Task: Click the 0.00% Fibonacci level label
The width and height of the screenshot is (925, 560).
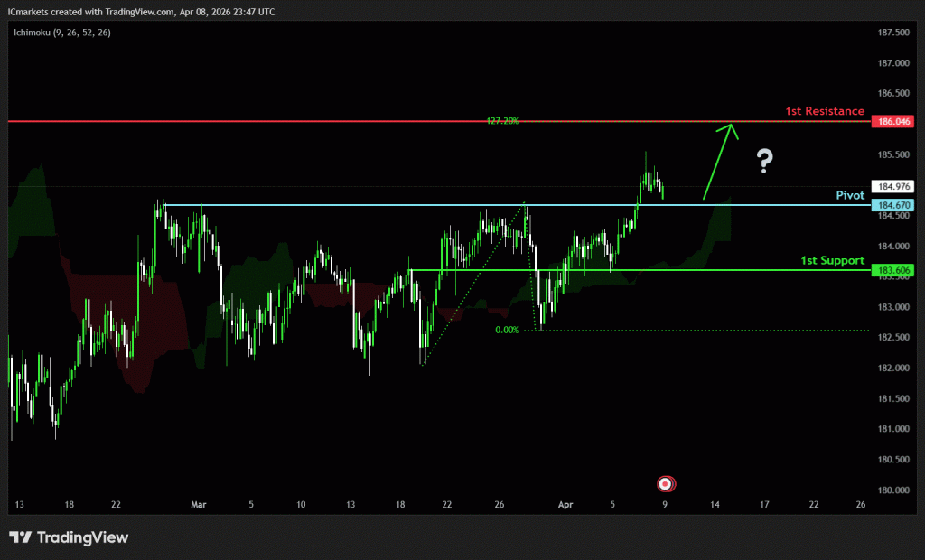Action: click(507, 331)
